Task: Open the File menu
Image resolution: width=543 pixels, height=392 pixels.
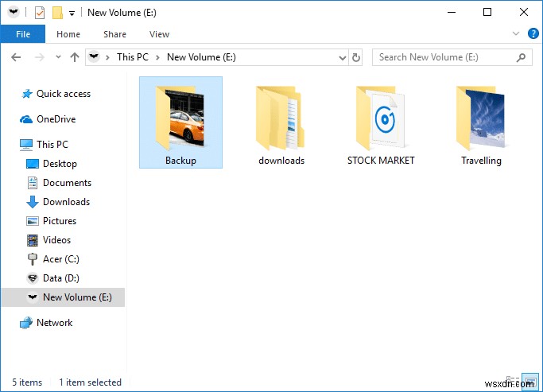Action: point(23,34)
